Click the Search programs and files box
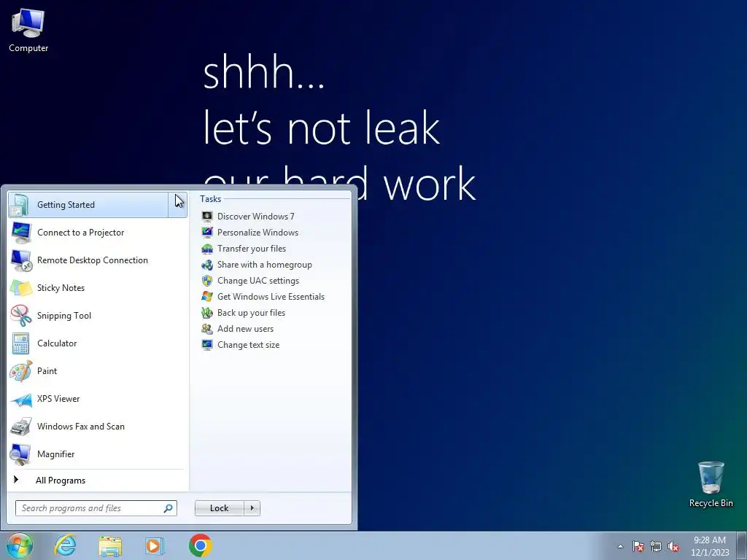The height and width of the screenshot is (560, 747). (96, 508)
